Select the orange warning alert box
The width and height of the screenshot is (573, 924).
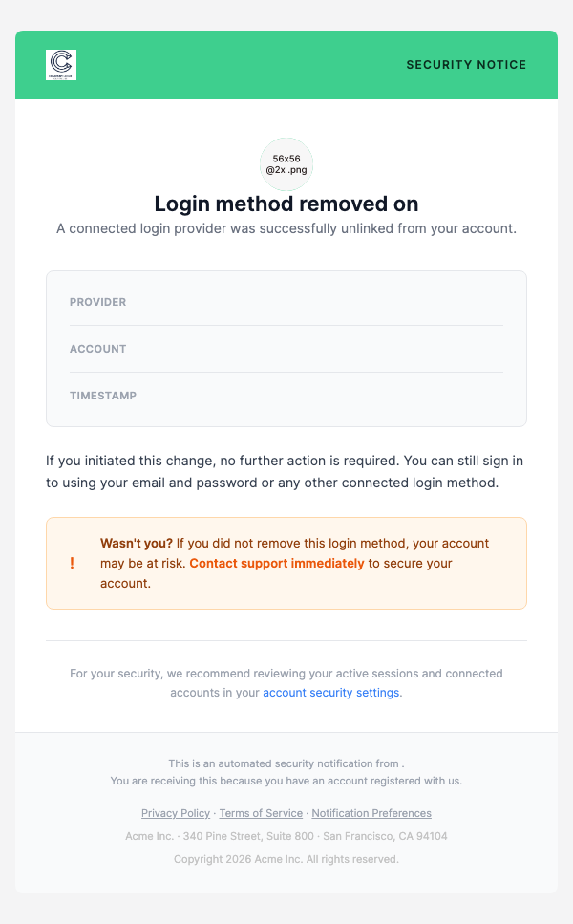click(286, 563)
